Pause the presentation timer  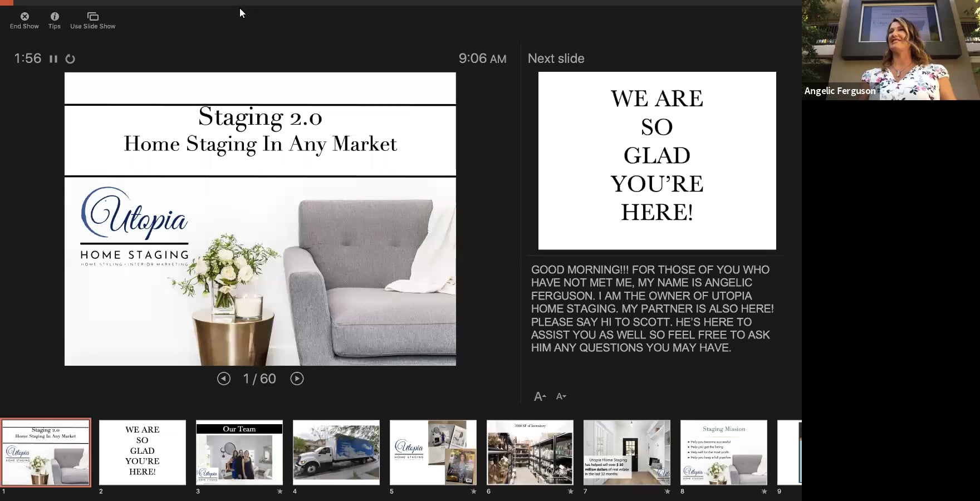[53, 59]
